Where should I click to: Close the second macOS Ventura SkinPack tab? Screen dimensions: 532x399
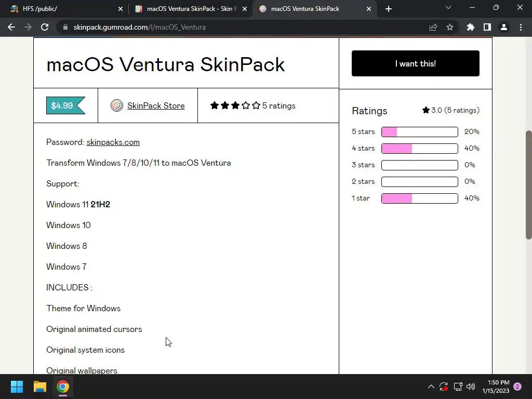point(245,9)
